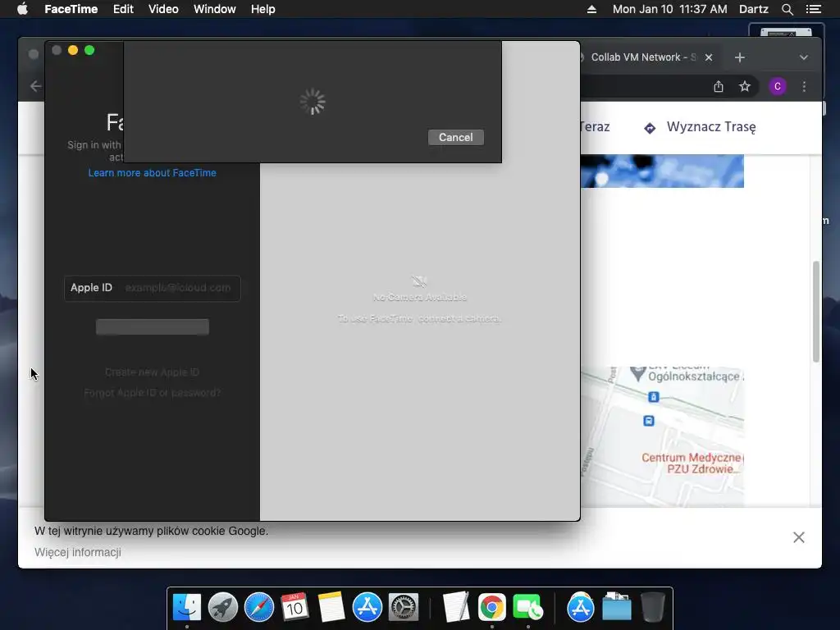Bookmark this page with star icon
The image size is (840, 630).
point(745,86)
